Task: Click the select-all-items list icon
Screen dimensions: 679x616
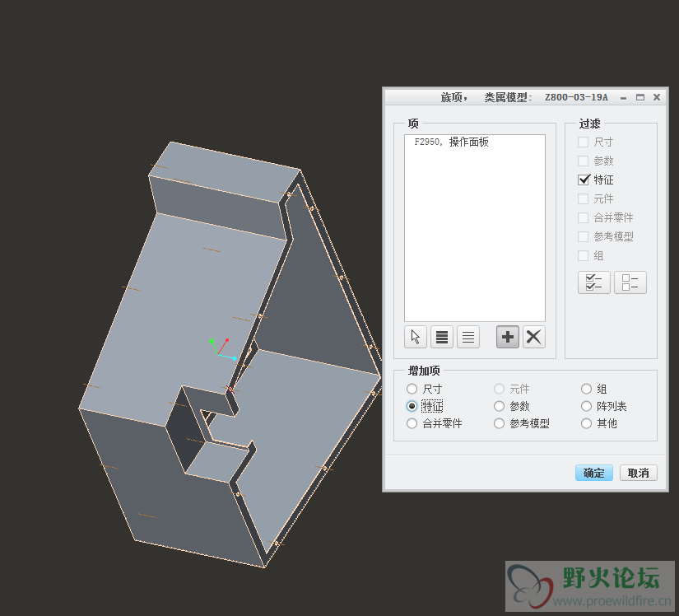Action: (x=442, y=337)
